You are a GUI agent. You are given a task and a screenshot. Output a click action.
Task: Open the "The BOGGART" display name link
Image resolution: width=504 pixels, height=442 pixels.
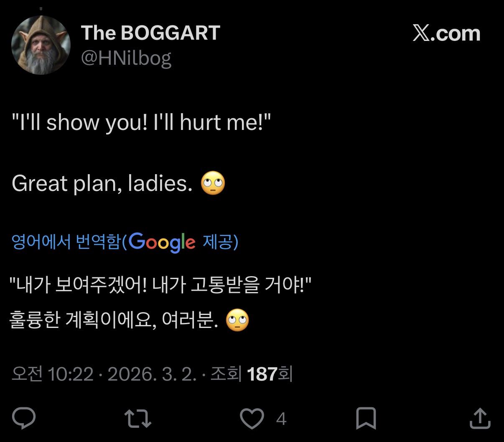150,33
